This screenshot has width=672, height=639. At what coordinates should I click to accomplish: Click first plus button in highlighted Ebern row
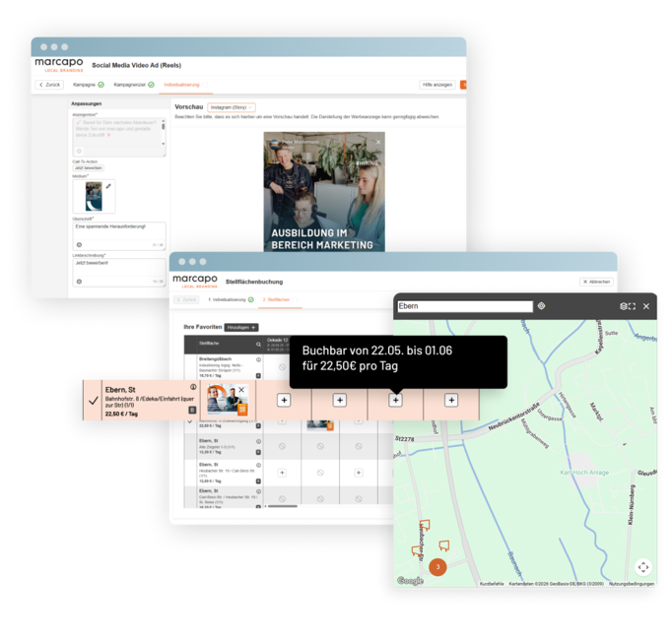point(284,400)
